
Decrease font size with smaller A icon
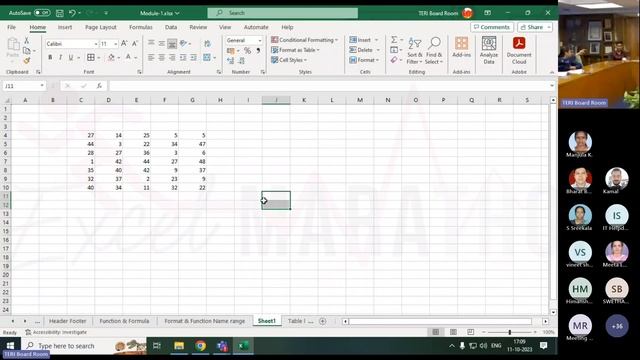[135, 44]
